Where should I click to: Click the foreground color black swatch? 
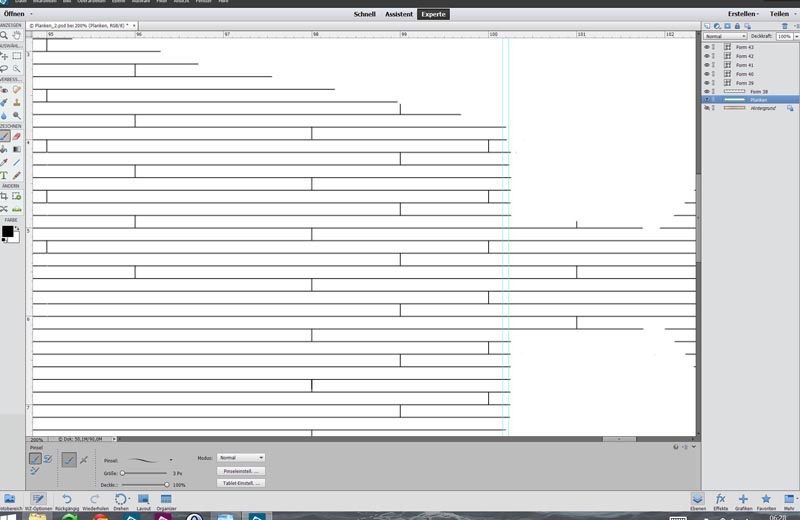click(7, 231)
